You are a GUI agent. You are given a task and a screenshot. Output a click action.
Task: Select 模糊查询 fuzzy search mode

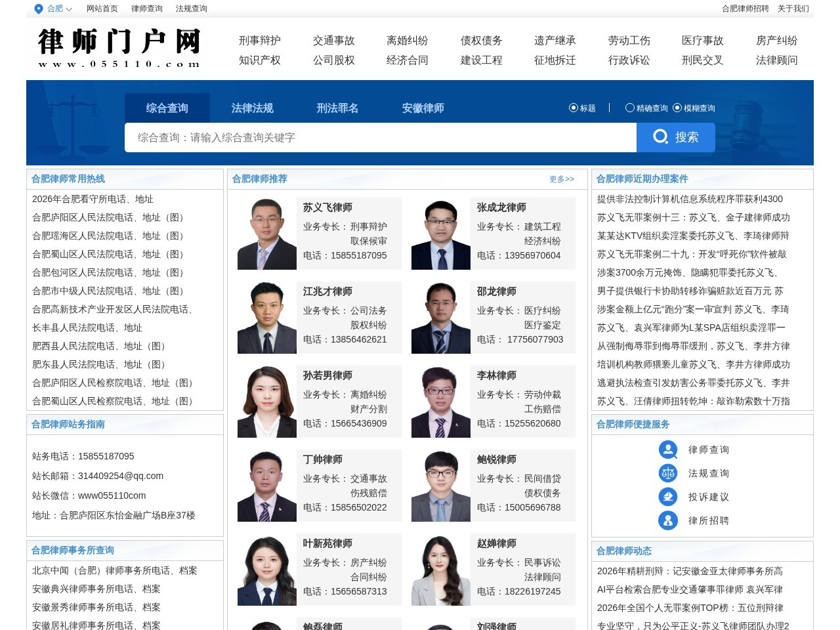pyautogui.click(x=679, y=108)
